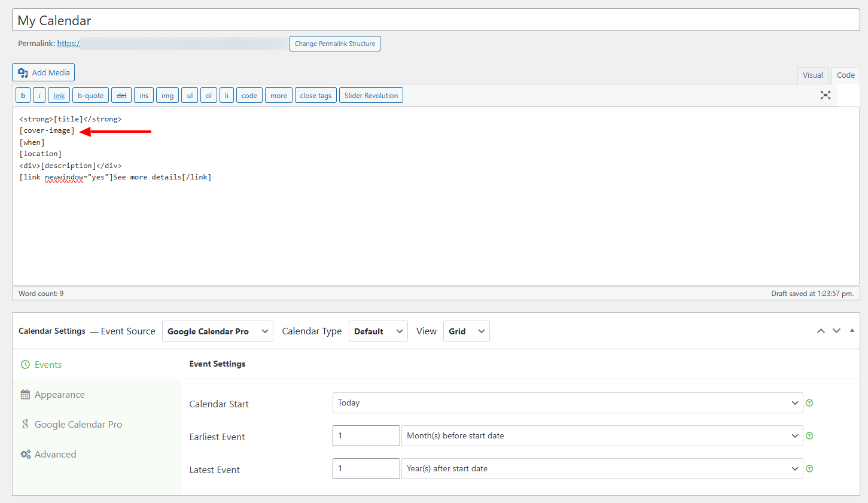Click the fullscreen distraction-free editor icon
The height and width of the screenshot is (503, 868).
point(826,95)
